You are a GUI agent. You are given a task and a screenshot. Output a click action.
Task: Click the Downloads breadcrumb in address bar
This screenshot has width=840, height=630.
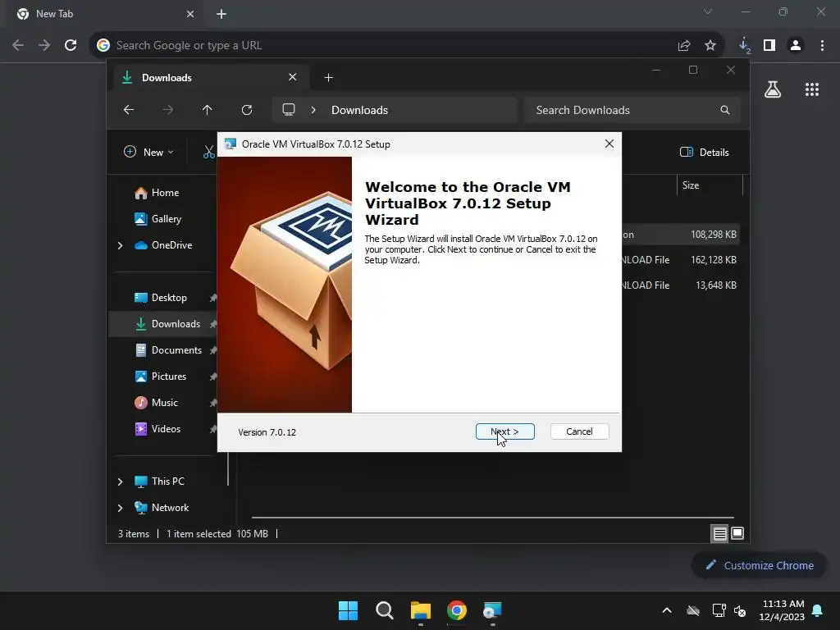[359, 110]
